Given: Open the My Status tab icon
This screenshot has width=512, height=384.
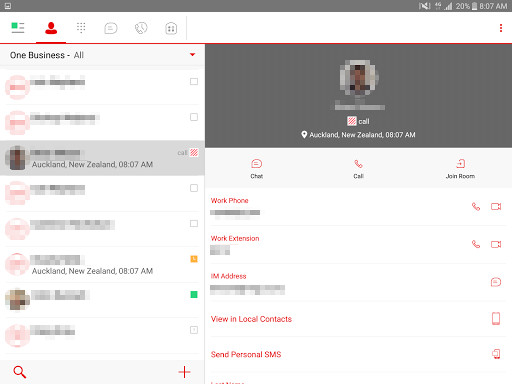Looking at the screenshot, I should 18,28.
